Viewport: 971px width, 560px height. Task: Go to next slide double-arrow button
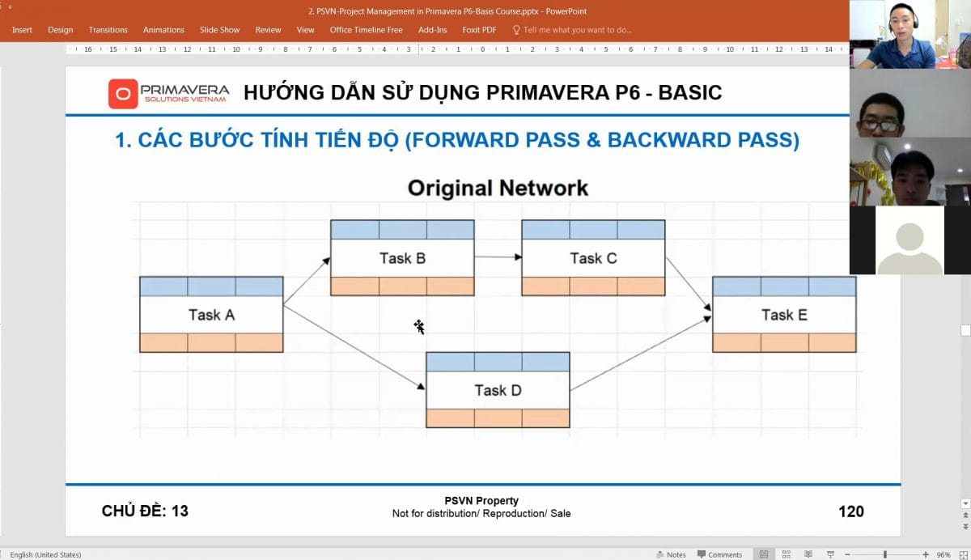coord(965,527)
